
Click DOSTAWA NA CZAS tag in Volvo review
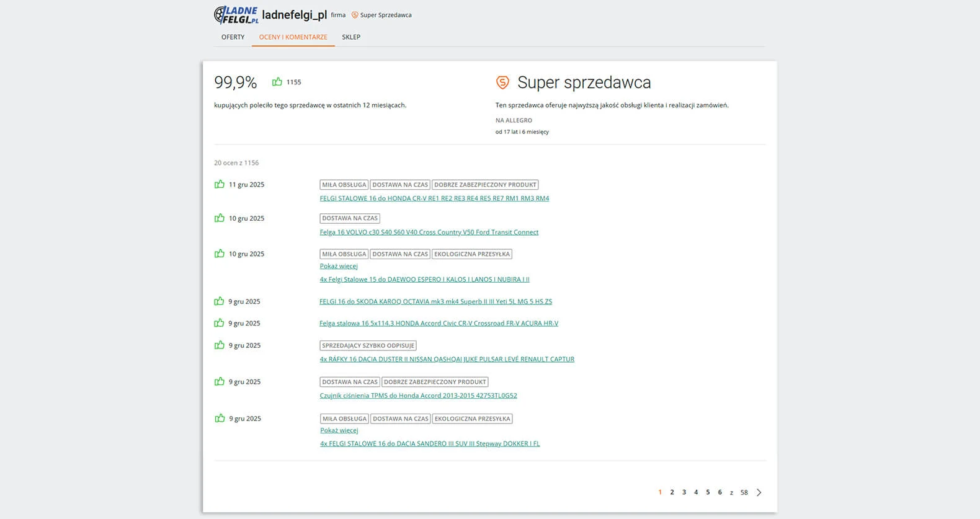(350, 218)
